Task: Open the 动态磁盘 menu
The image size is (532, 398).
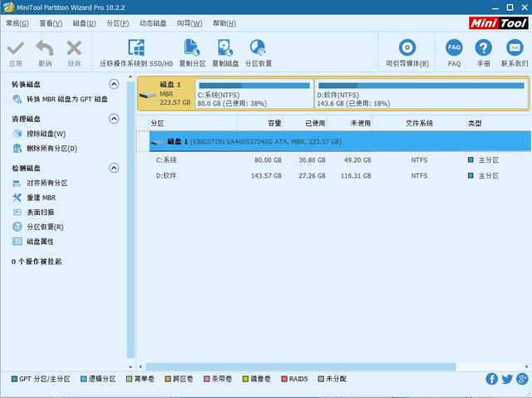Action: pyautogui.click(x=152, y=23)
